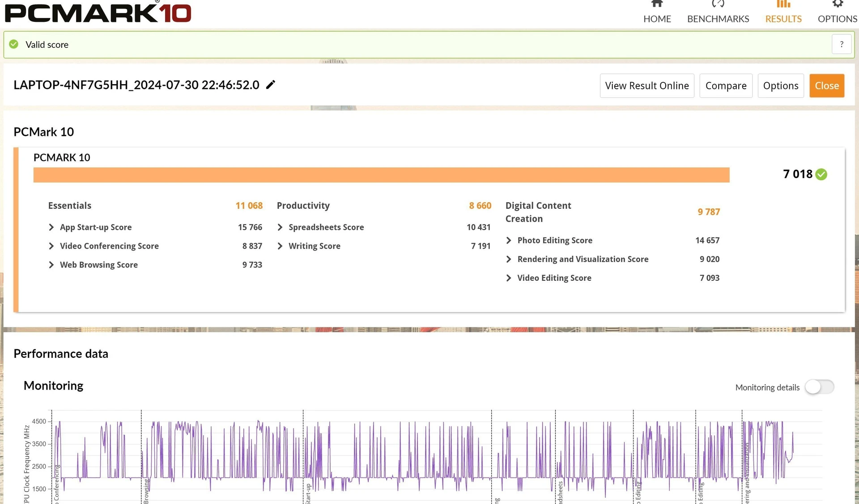
Task: Click Web Browsing value '9 733'
Action: [x=252, y=265]
